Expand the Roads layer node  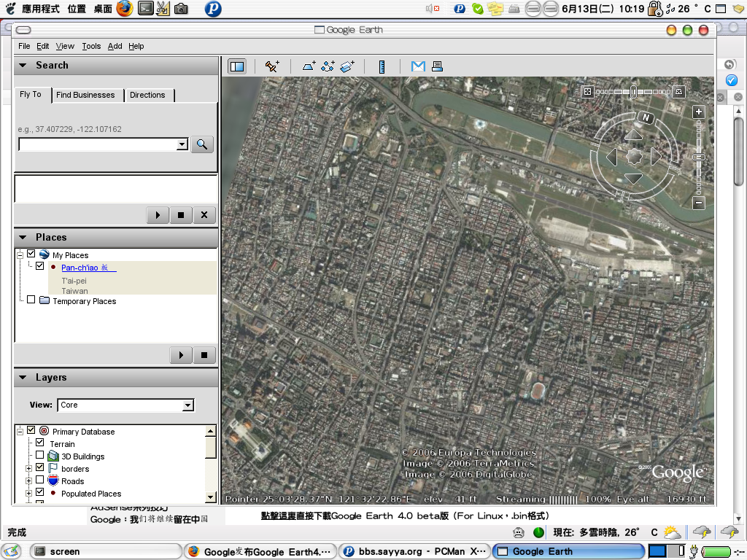pos(29,481)
